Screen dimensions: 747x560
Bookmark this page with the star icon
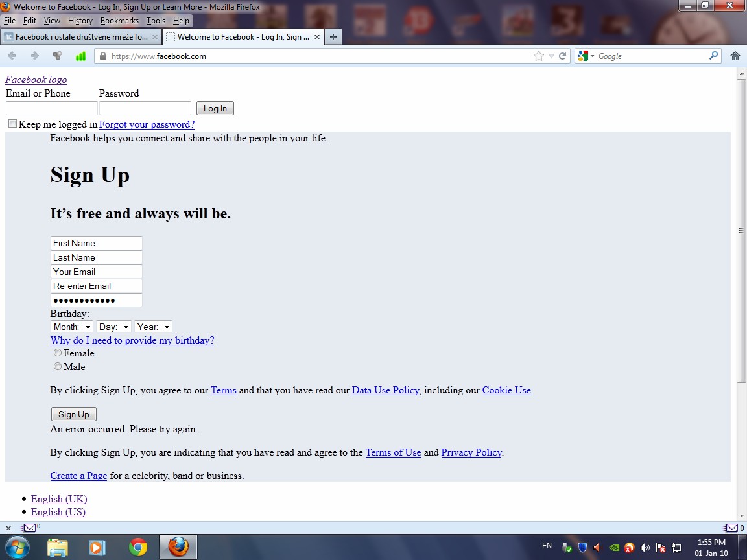pyautogui.click(x=538, y=56)
